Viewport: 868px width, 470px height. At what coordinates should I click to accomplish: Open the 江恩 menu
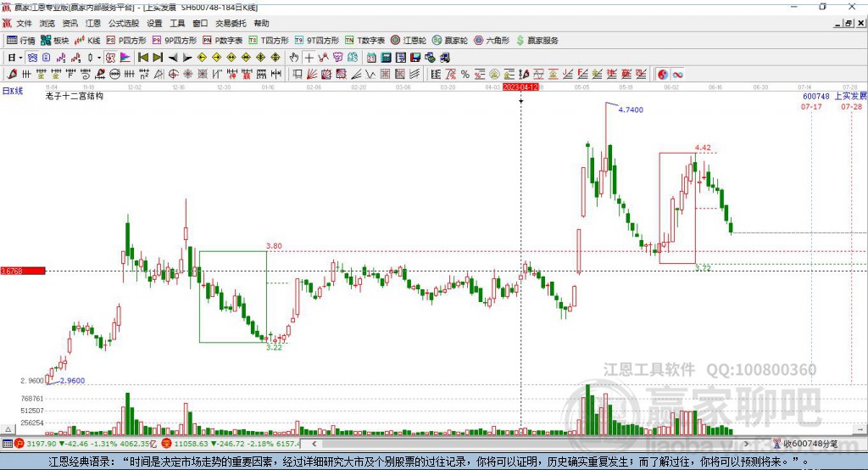[x=93, y=23]
